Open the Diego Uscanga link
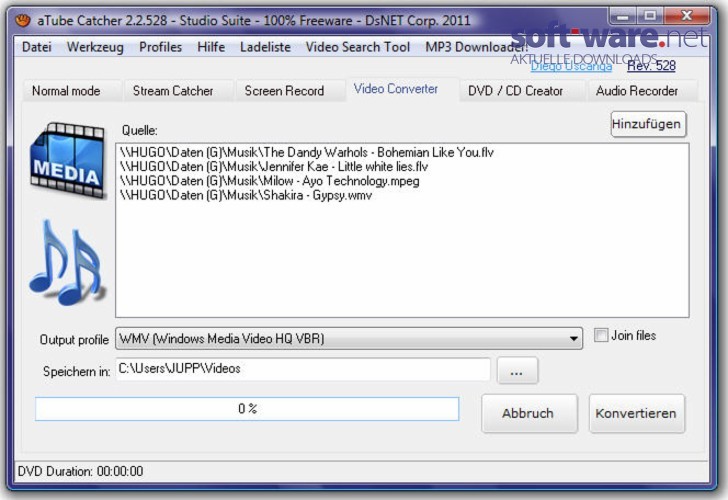Screen dimensions: 728x500 click(x=571, y=66)
